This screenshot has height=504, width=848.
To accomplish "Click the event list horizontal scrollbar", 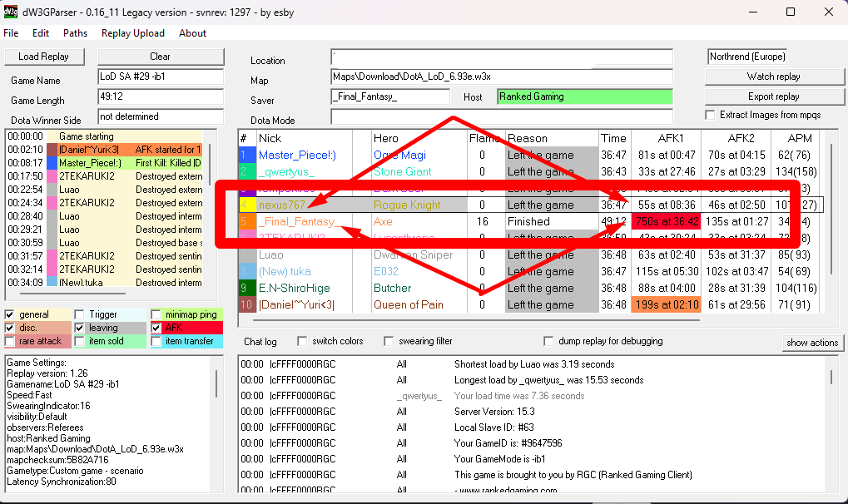I will (73, 294).
